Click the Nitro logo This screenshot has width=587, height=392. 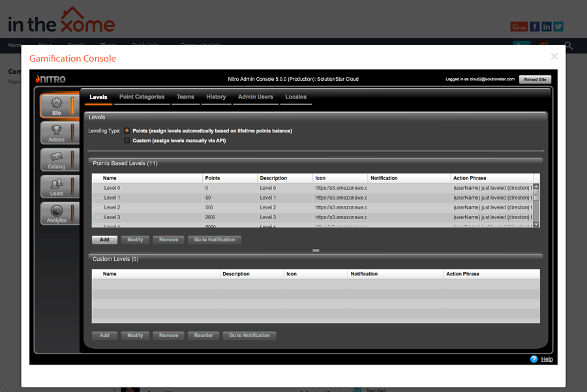50,79
